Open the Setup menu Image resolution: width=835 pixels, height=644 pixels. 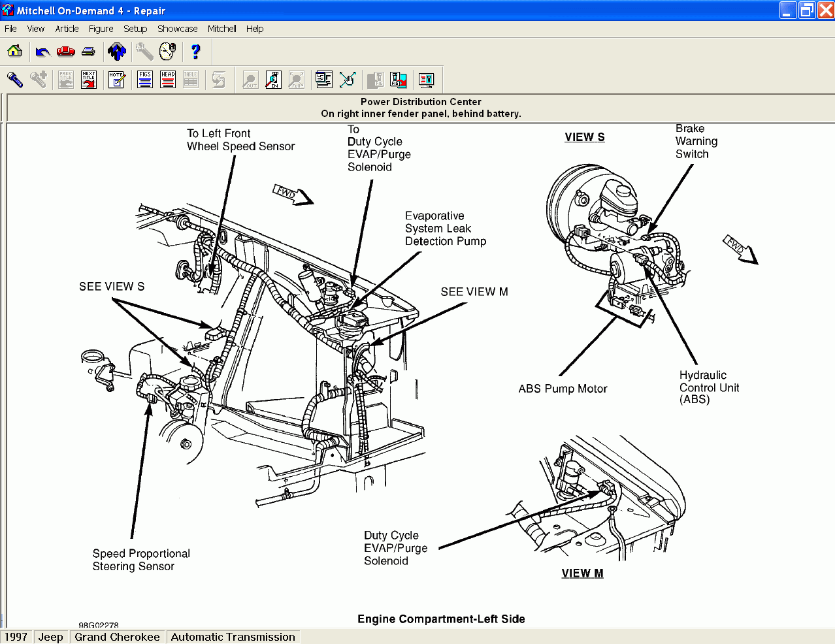coord(135,29)
